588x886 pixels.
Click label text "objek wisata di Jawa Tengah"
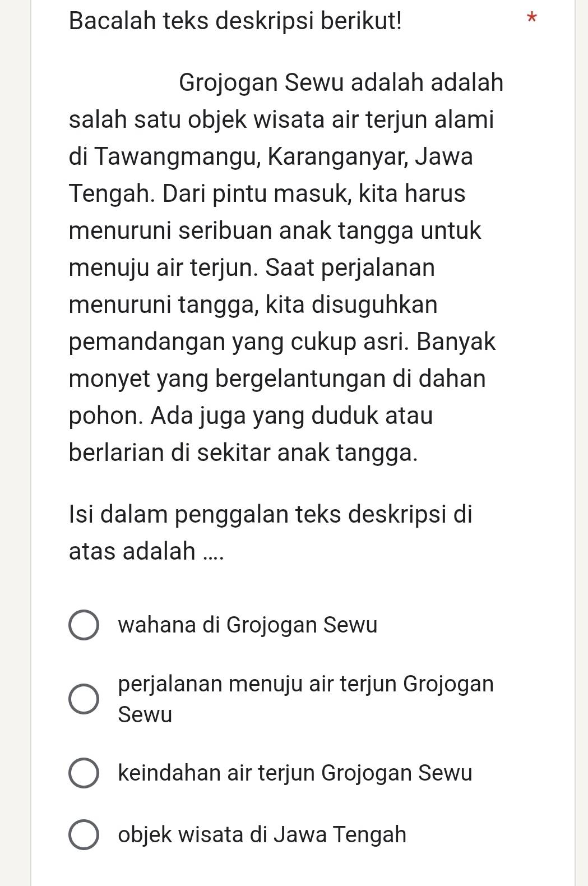[262, 834]
